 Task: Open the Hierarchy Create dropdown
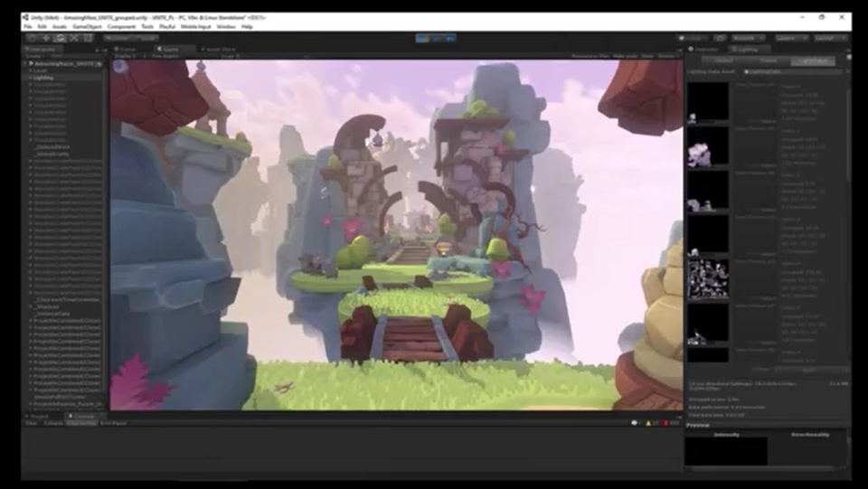[x=34, y=56]
